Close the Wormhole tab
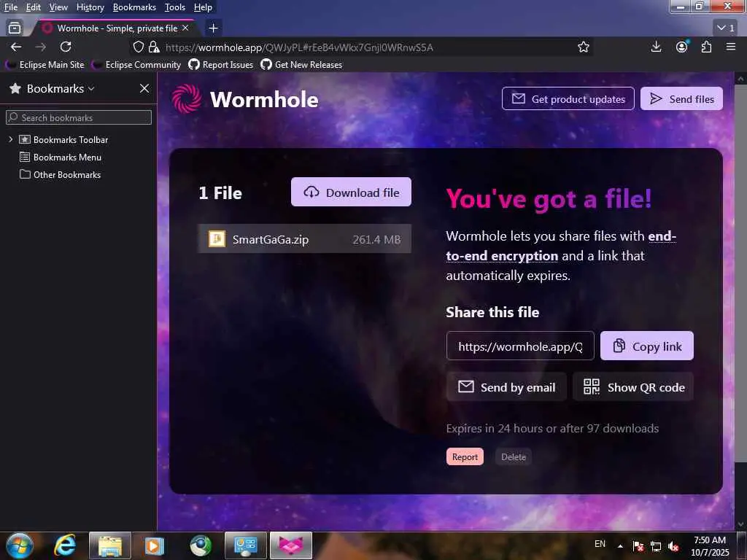This screenshot has height=560, width=747. [x=185, y=28]
